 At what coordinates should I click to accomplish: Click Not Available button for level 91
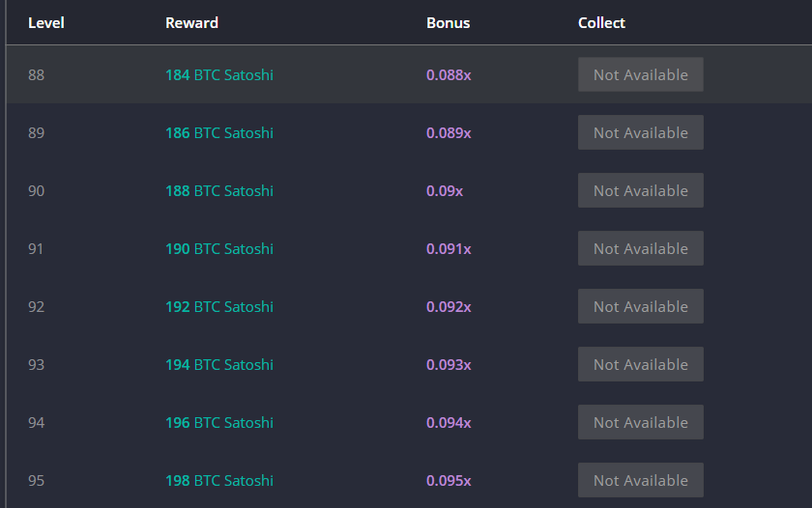641,248
